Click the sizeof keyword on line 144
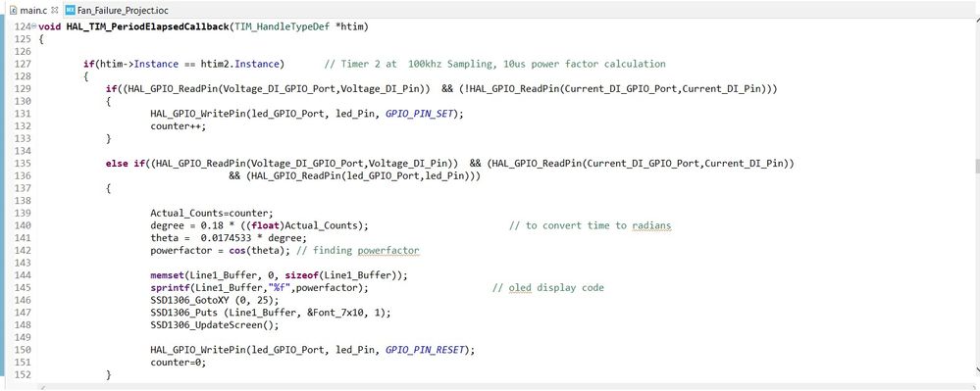This screenshot has width=980, height=391. click(x=301, y=274)
